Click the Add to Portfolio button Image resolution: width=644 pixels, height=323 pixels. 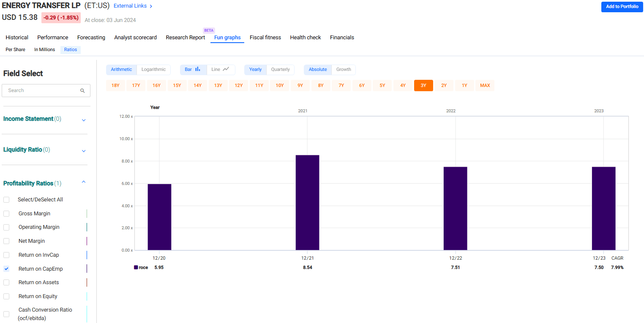(622, 7)
